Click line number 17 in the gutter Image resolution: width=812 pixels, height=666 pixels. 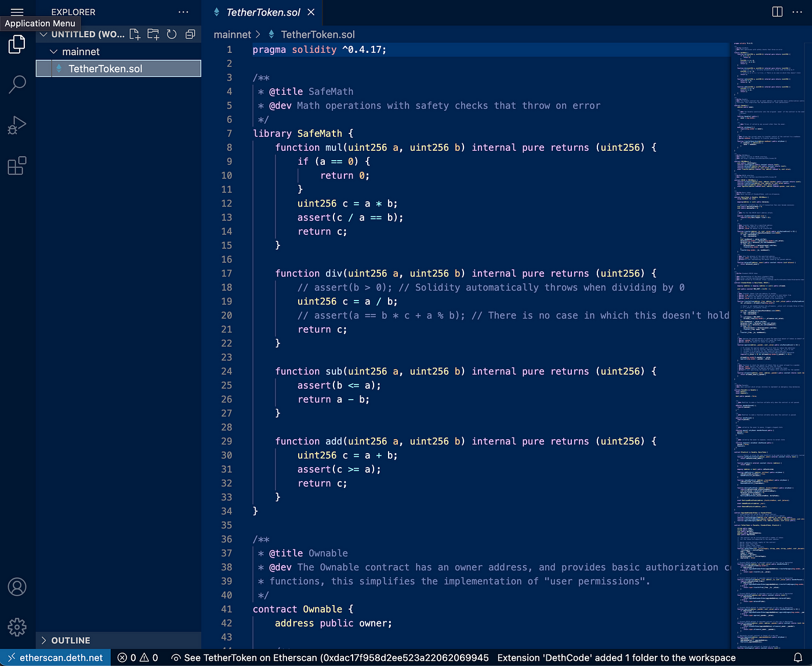tap(226, 273)
